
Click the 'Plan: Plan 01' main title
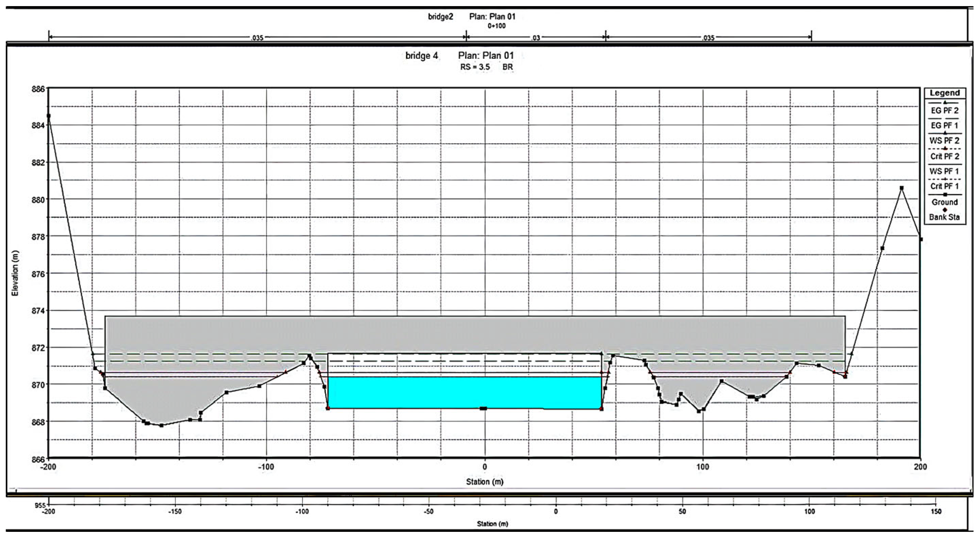[486, 56]
